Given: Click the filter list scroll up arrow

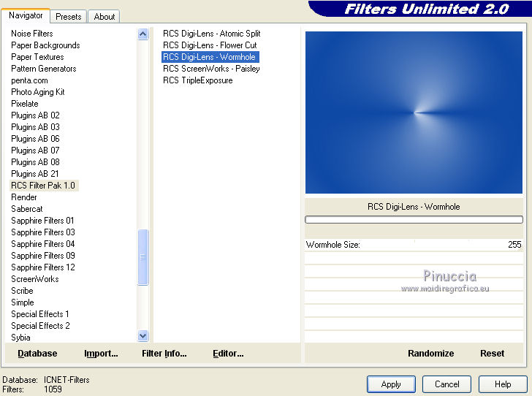Looking at the screenshot, I should click(x=142, y=34).
